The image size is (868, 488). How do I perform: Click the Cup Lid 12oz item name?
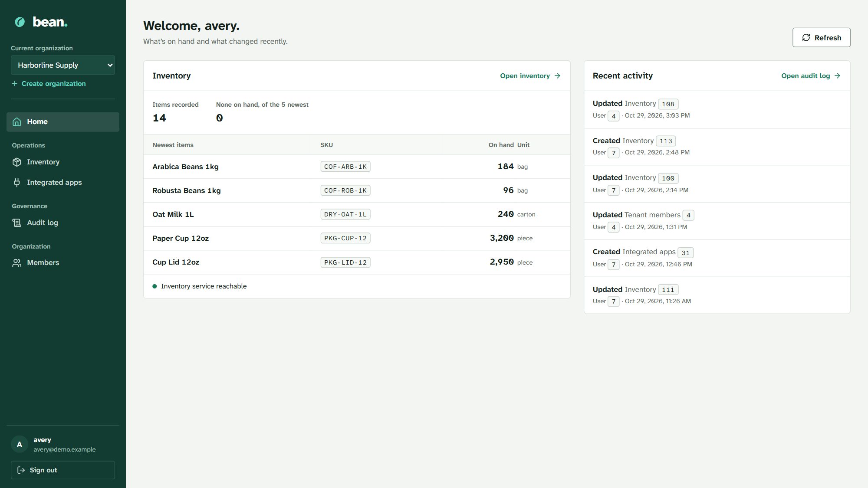click(176, 262)
